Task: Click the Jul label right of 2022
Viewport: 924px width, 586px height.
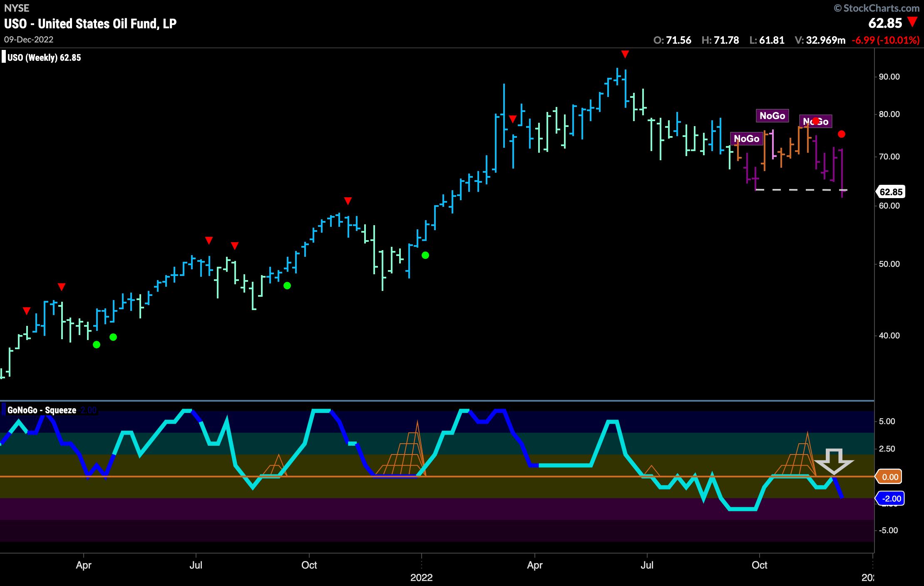Action: point(647,565)
